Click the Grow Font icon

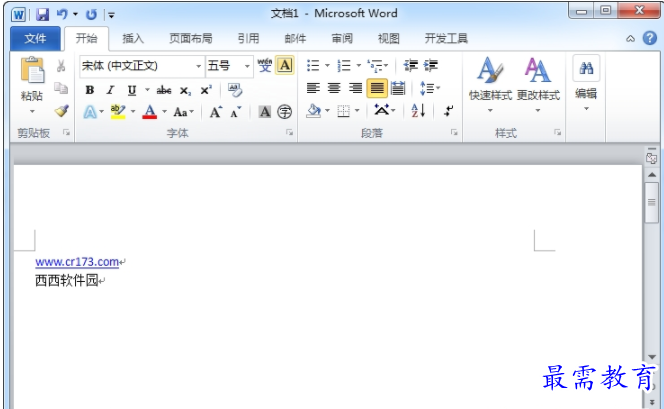(x=216, y=112)
